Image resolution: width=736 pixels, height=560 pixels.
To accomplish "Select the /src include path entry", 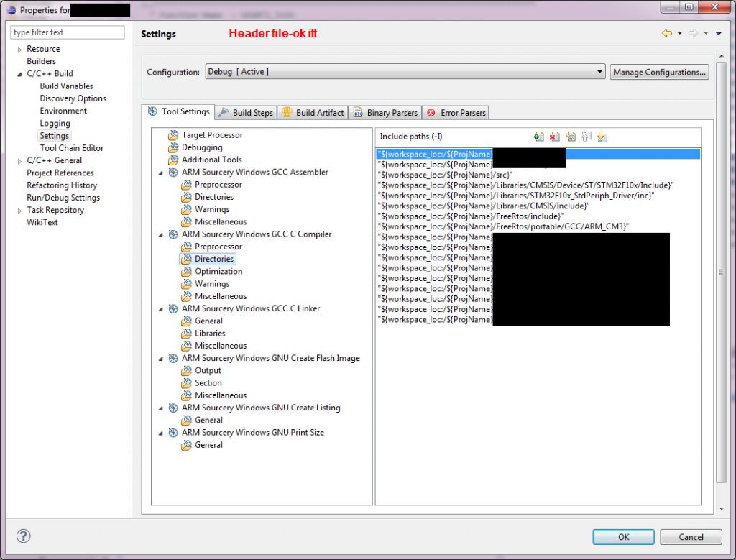I will 538,175.
